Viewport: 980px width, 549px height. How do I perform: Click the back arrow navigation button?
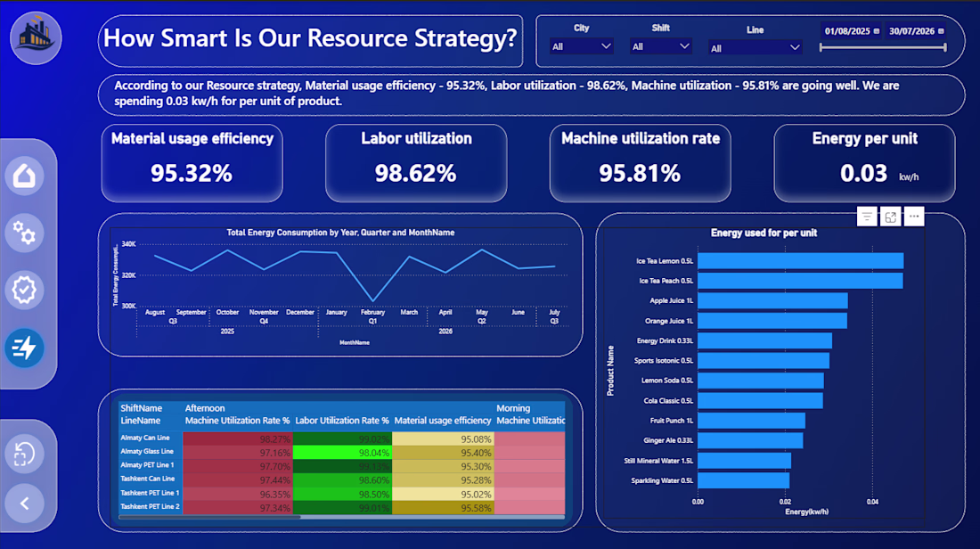[x=24, y=503]
